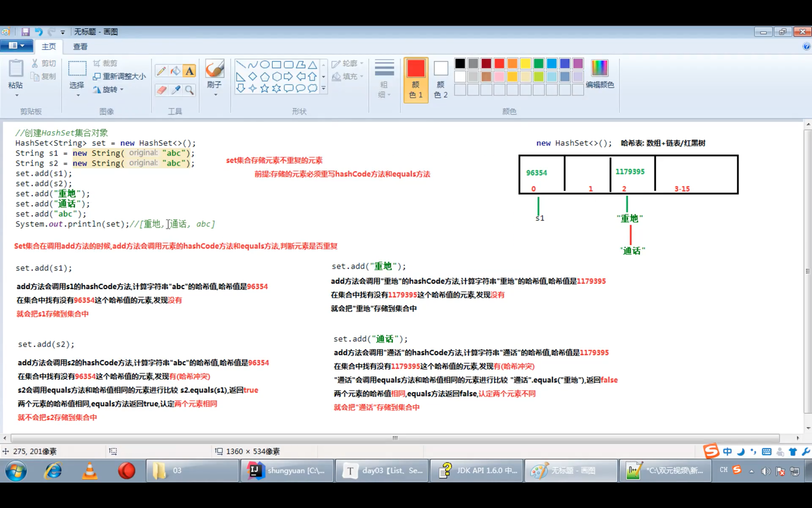Open the Paste (粘贴) dropdown arrow
Image resolution: width=812 pixels, height=508 pixels.
pos(16,95)
